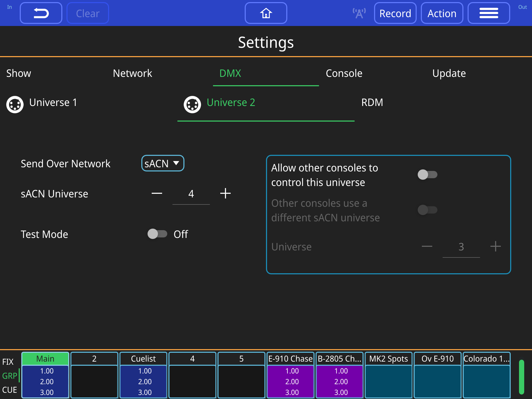Viewport: 532px width, 399px height.
Task: Open the Action button
Action: pyautogui.click(x=442, y=13)
